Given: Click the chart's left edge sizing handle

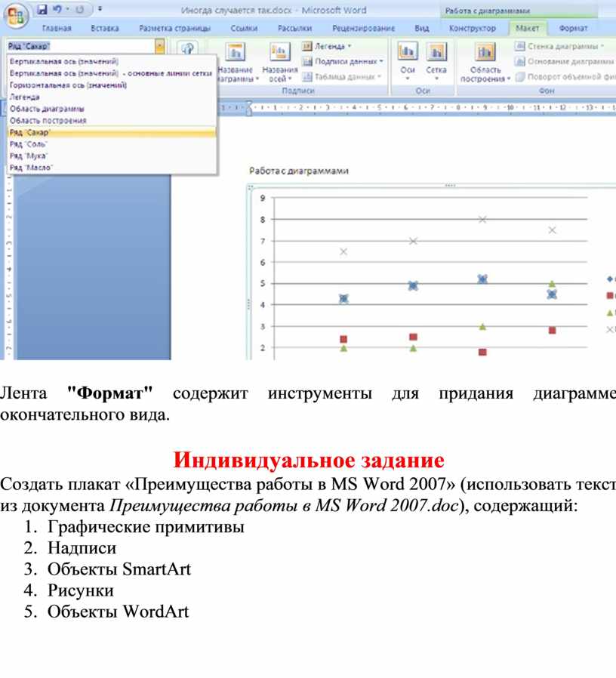Looking at the screenshot, I should click(248, 304).
